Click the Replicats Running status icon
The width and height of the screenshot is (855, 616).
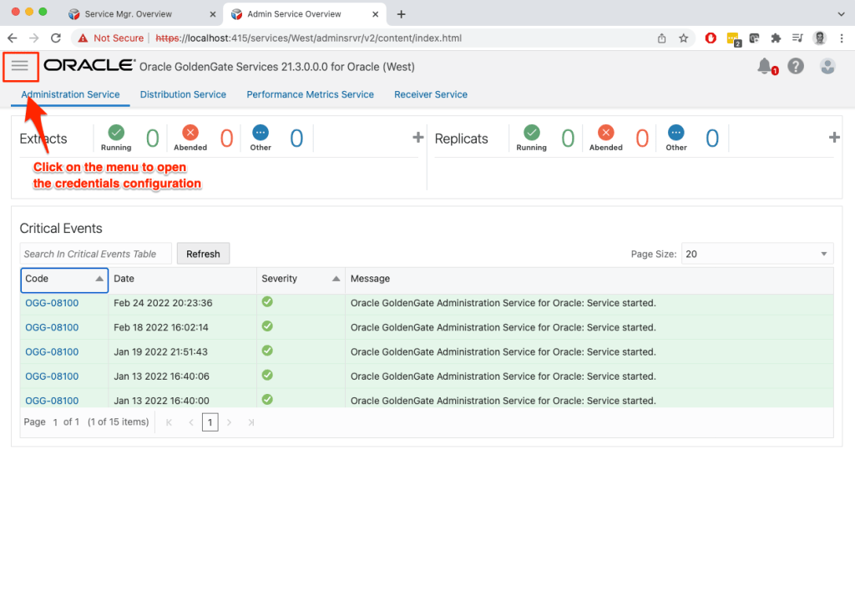click(531, 133)
